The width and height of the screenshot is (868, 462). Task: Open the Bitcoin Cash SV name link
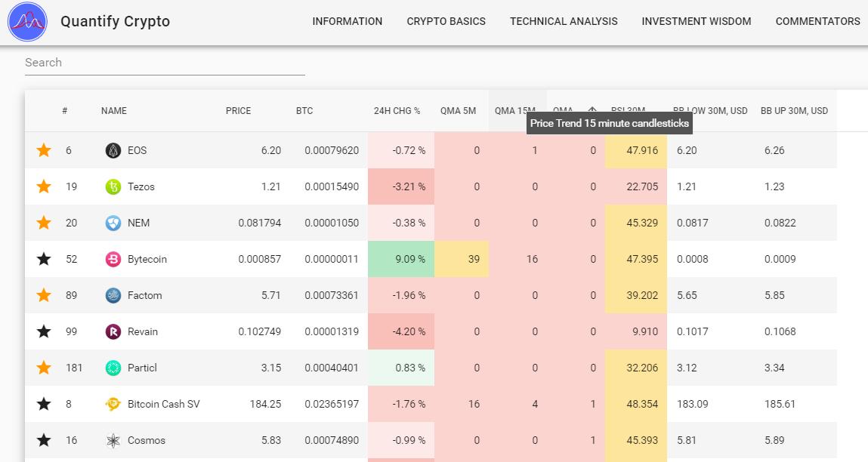pyautogui.click(x=164, y=404)
